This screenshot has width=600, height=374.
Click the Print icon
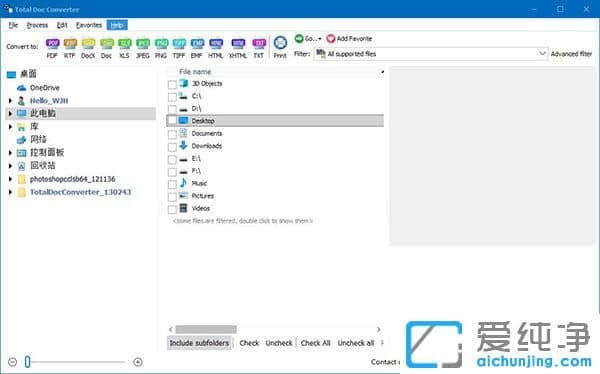tap(280, 42)
